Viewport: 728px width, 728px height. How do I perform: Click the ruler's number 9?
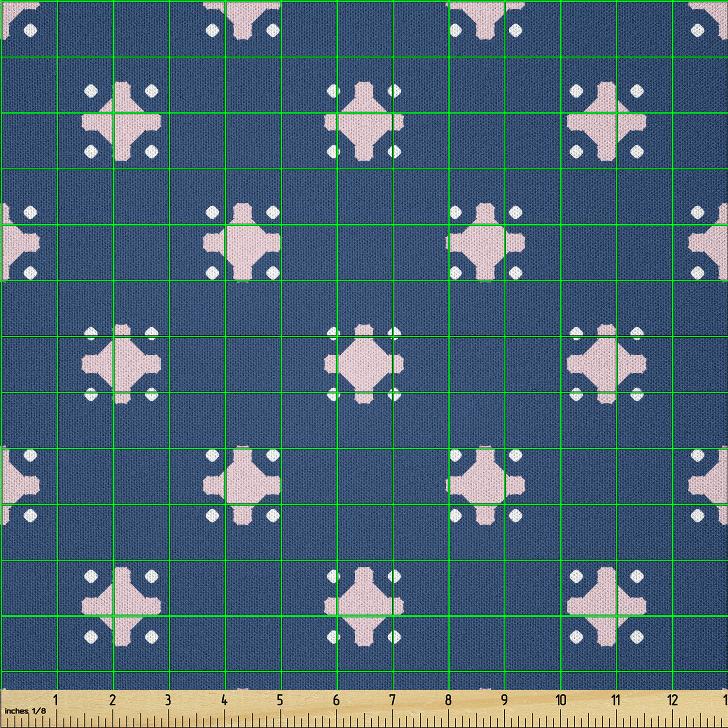504,700
